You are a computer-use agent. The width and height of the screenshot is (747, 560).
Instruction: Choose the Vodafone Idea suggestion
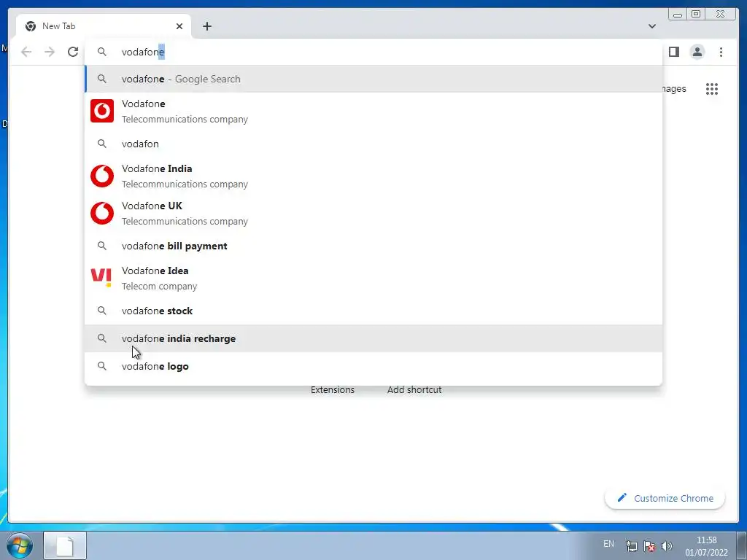click(x=373, y=278)
